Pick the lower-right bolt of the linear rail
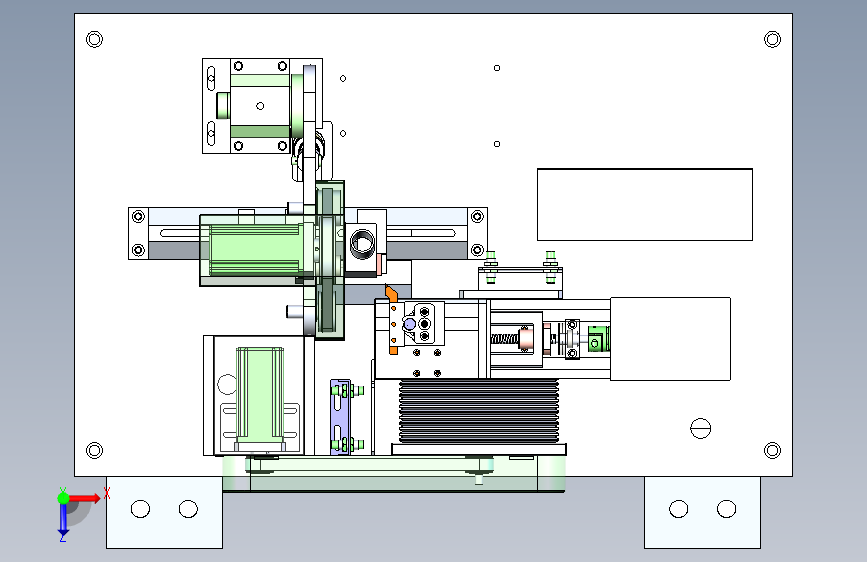867x562 pixels. coord(477,251)
